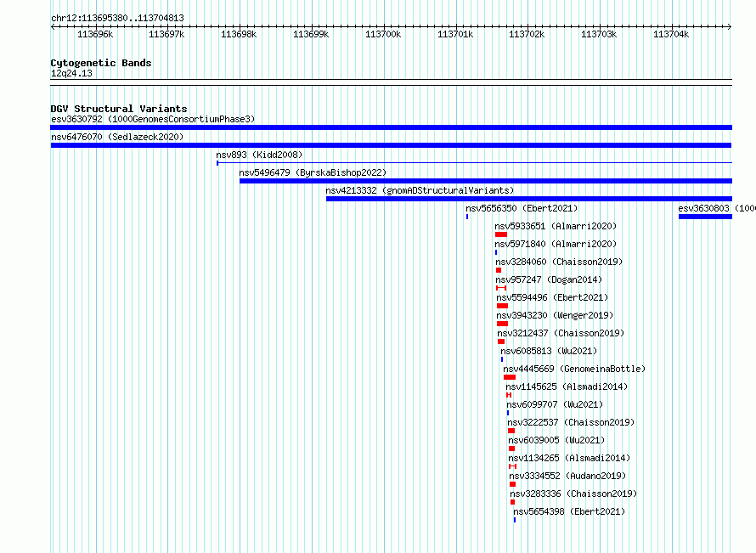Click the nsv5656350 Ebert2021 label
Screen dimensions: 756x553
click(x=522, y=208)
